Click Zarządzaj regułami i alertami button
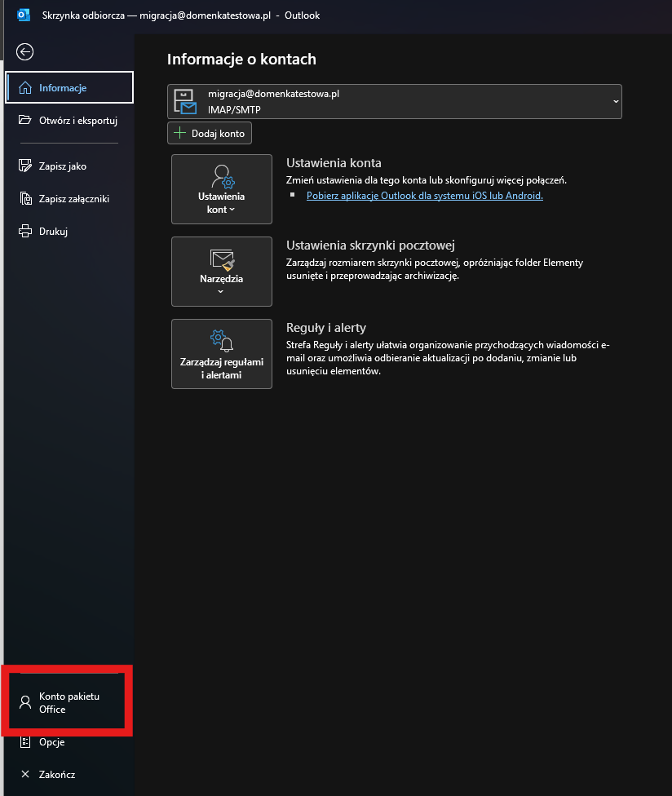This screenshot has height=796, width=672. click(222, 354)
